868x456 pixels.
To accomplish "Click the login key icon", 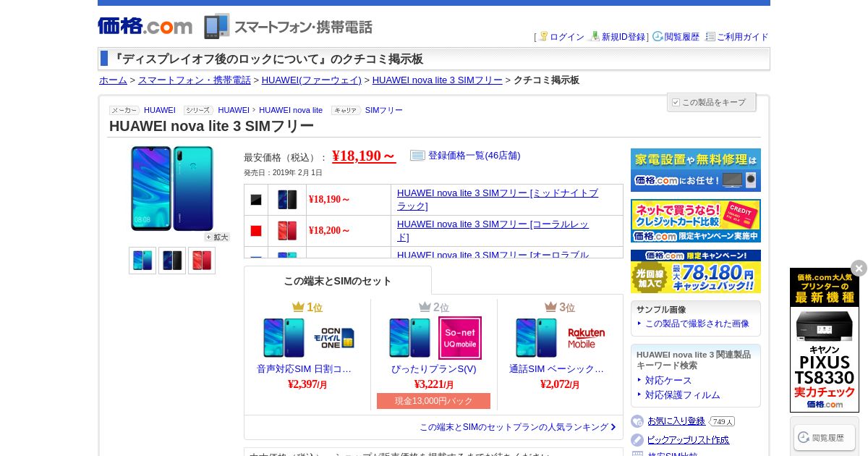I will coord(543,36).
